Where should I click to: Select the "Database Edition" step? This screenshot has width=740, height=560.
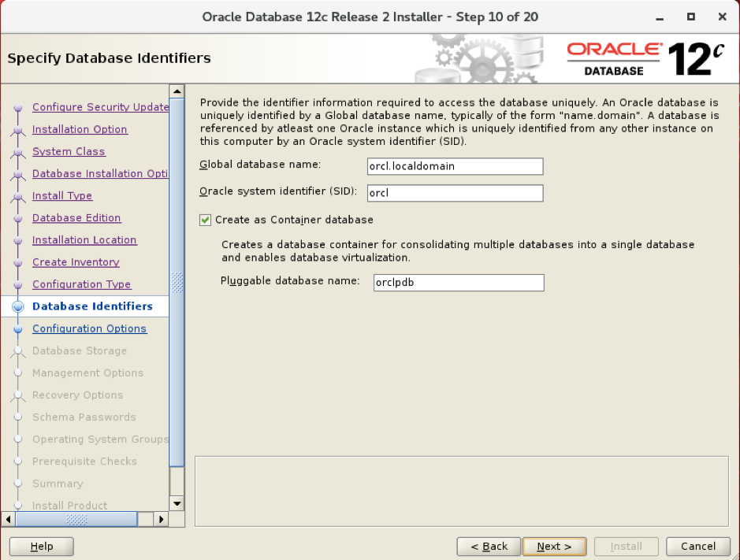tap(76, 217)
